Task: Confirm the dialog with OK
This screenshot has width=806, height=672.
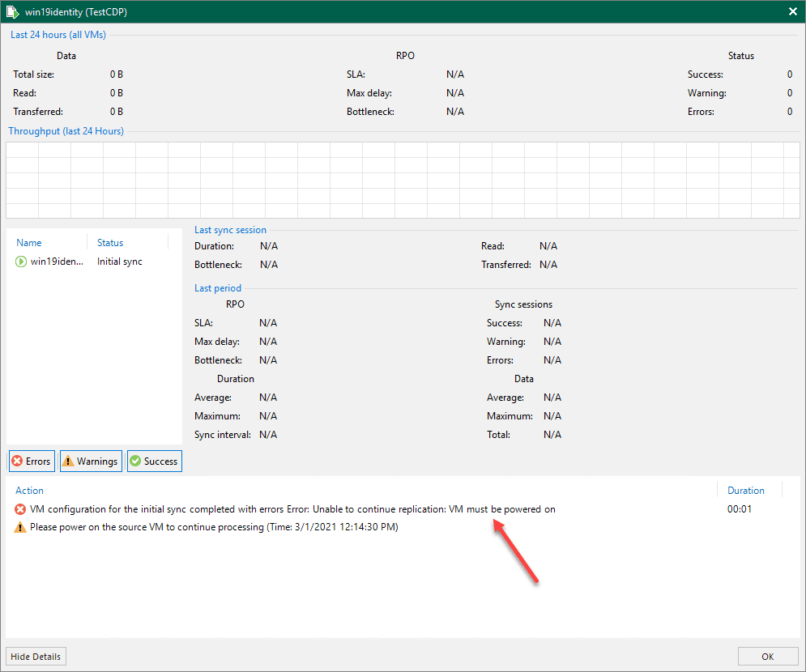Action: [x=767, y=656]
